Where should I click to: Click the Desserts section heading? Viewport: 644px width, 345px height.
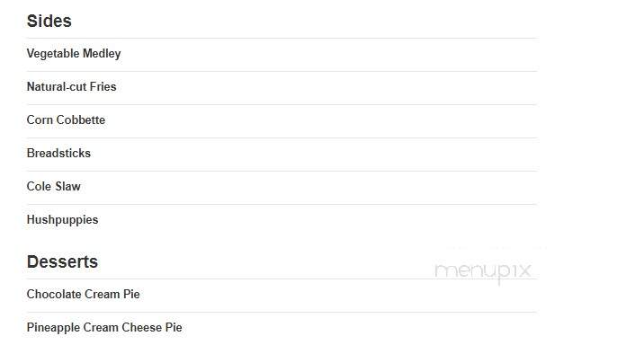[62, 261]
